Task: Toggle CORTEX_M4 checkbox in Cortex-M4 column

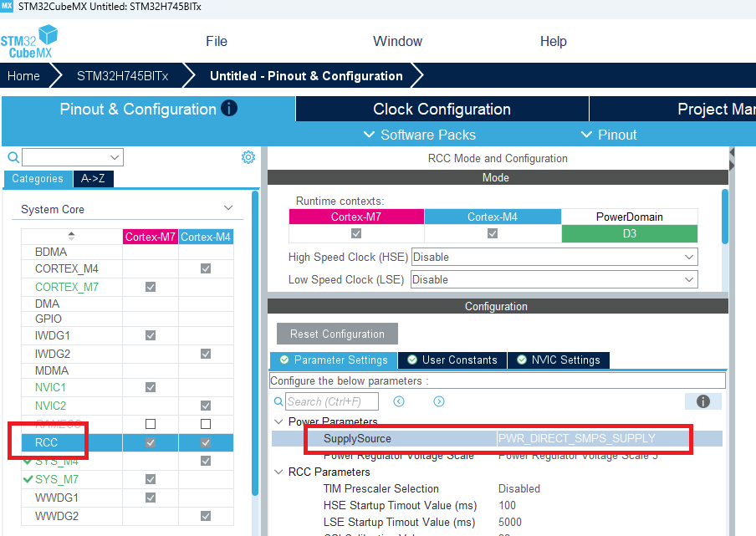Action: click(206, 268)
